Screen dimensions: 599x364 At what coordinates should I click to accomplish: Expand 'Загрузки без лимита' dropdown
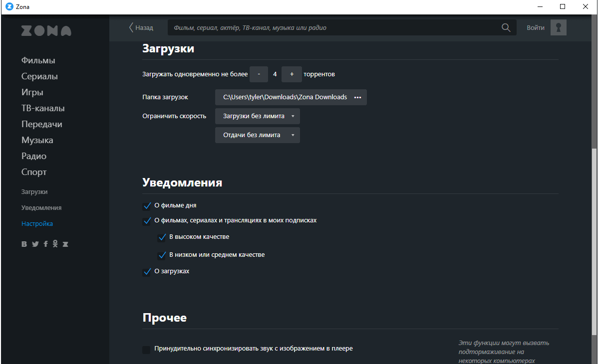(258, 116)
